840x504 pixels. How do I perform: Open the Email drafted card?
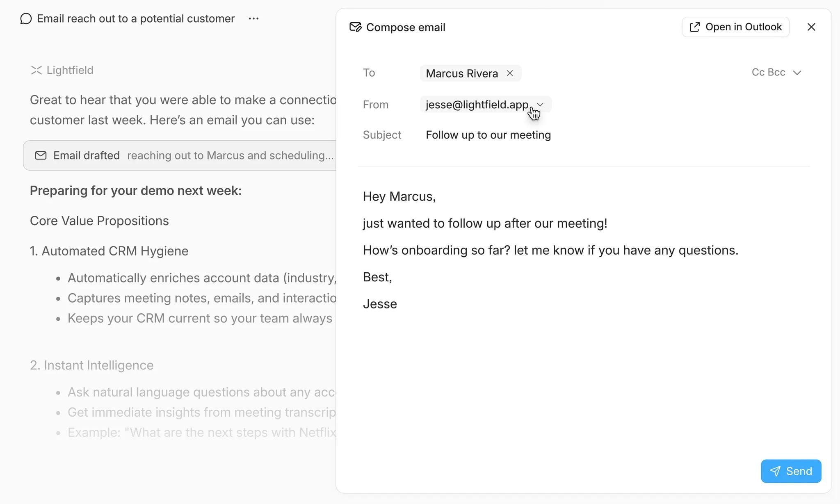click(180, 155)
